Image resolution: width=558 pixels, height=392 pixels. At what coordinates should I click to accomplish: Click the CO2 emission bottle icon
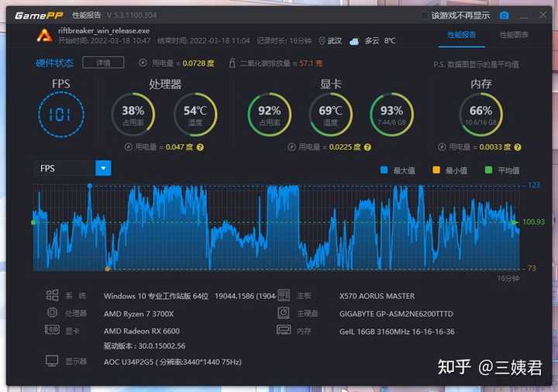(232, 63)
